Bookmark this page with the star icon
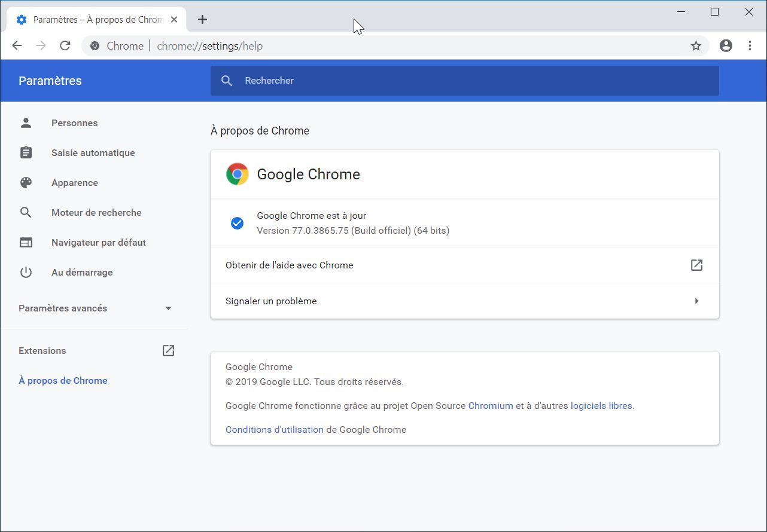This screenshot has height=532, width=767. point(696,46)
